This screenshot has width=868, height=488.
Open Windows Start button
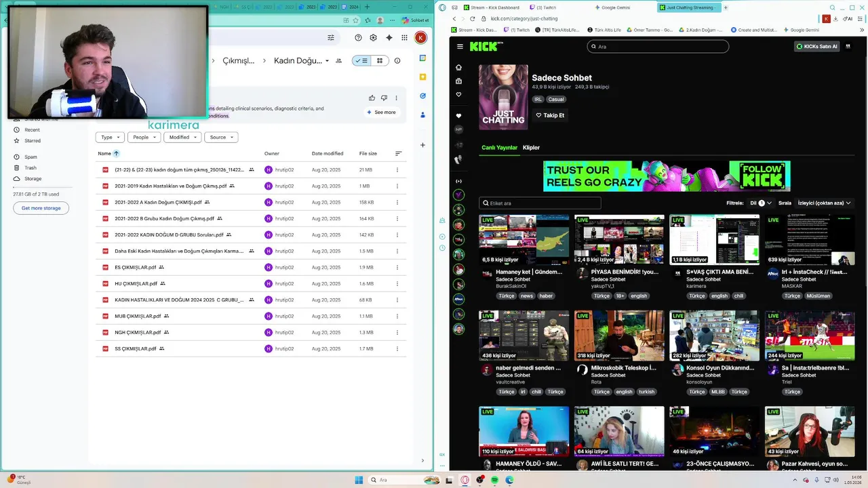click(359, 480)
